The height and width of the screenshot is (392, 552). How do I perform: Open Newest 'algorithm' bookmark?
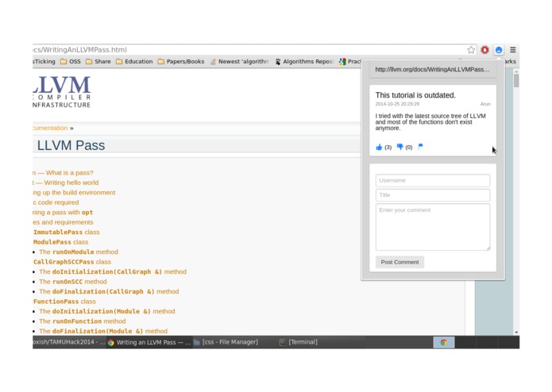tap(239, 62)
